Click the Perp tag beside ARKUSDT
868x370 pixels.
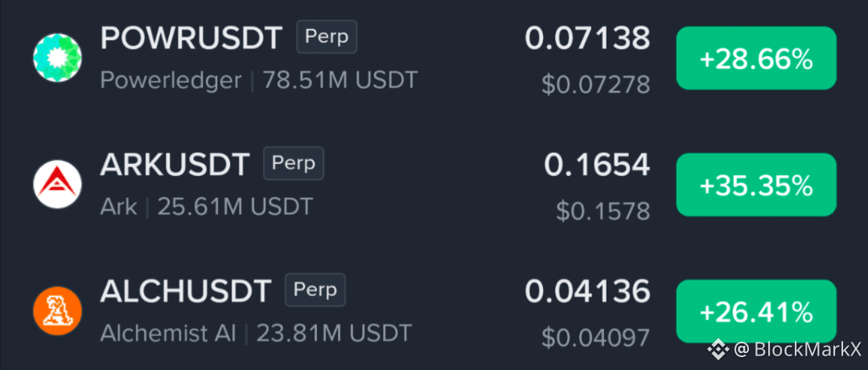pos(294,163)
